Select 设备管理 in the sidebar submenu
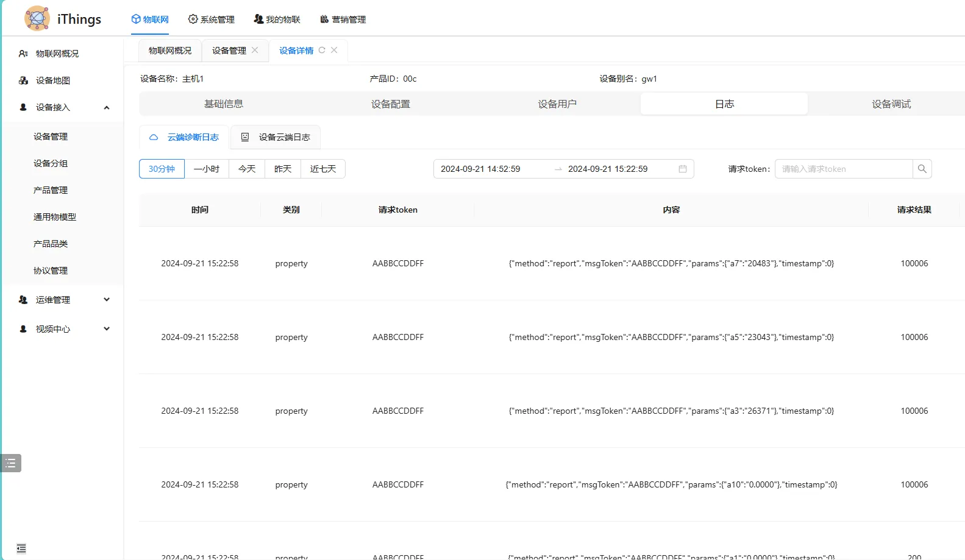The height and width of the screenshot is (560, 965). (51, 136)
